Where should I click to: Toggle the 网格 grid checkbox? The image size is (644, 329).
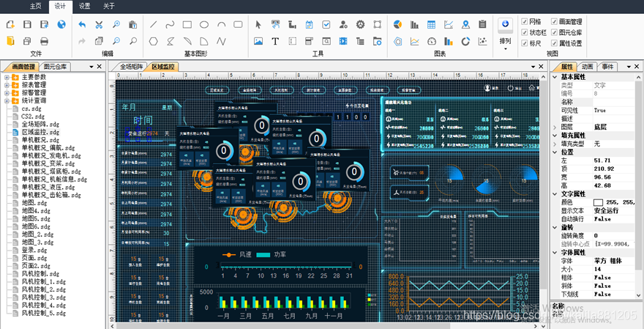[x=524, y=22]
